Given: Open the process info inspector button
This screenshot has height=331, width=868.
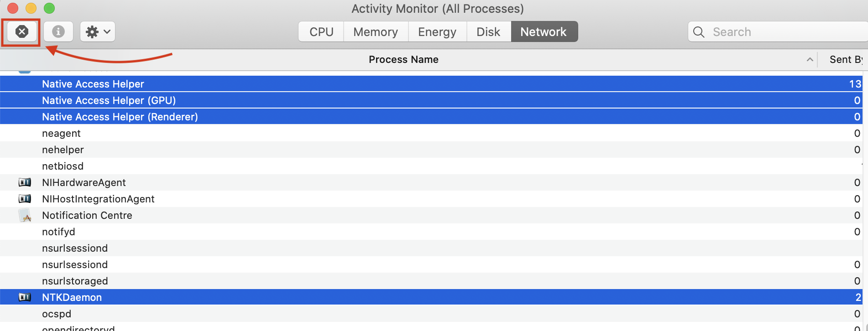Looking at the screenshot, I should [x=58, y=31].
